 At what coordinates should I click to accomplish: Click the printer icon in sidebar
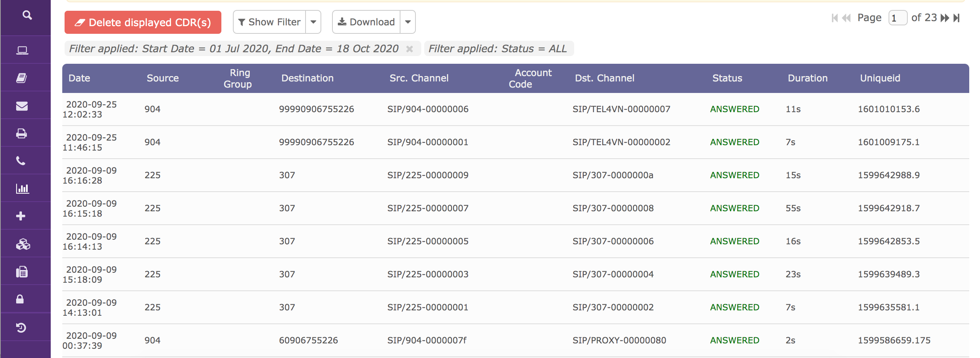coord(22,134)
